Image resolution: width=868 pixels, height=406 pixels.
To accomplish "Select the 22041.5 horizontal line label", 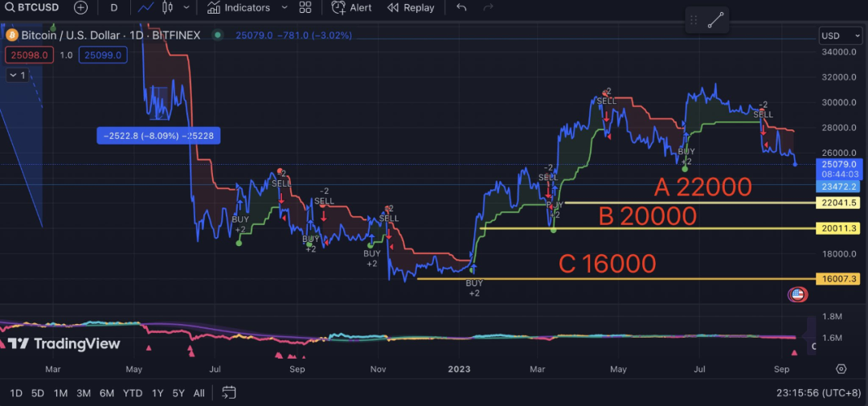I will tap(838, 203).
